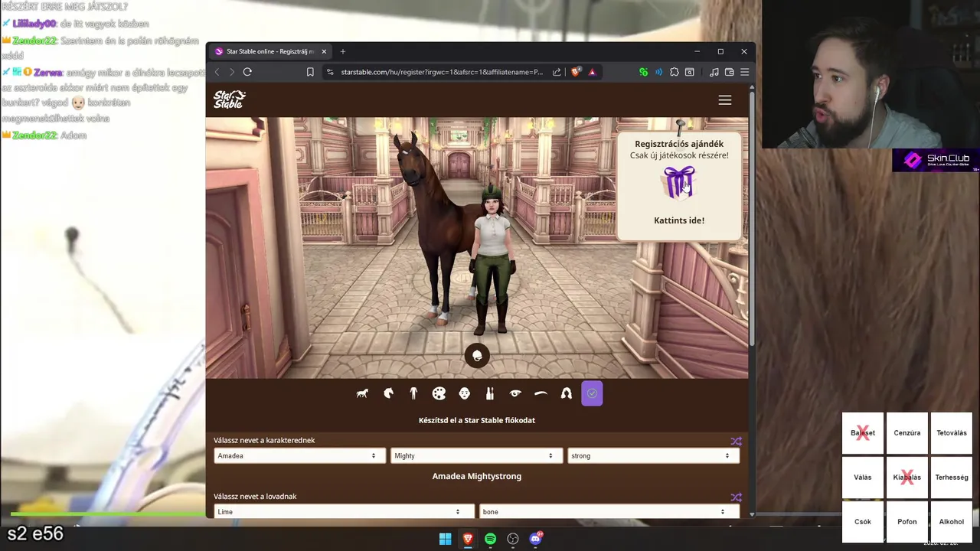Select the face shape icon
Image resolution: width=980 pixels, height=551 pixels.
pos(465,393)
